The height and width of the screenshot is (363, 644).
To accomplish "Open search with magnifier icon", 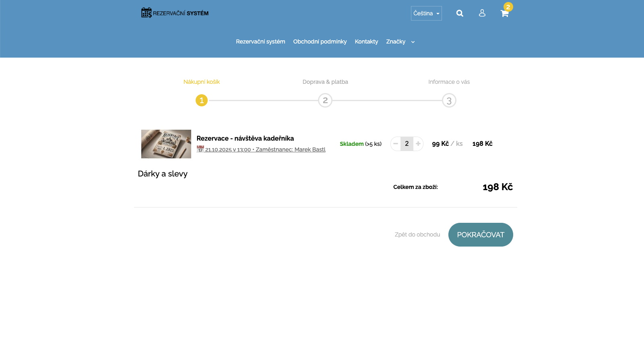I will [460, 13].
